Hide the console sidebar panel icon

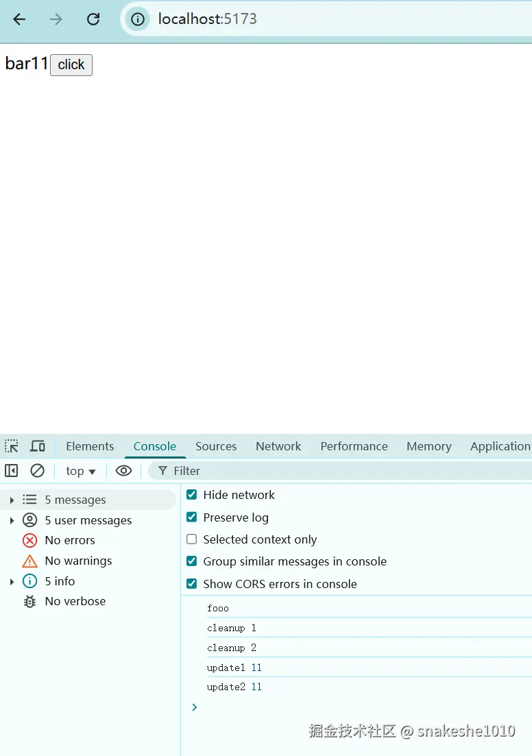pyautogui.click(x=12, y=471)
